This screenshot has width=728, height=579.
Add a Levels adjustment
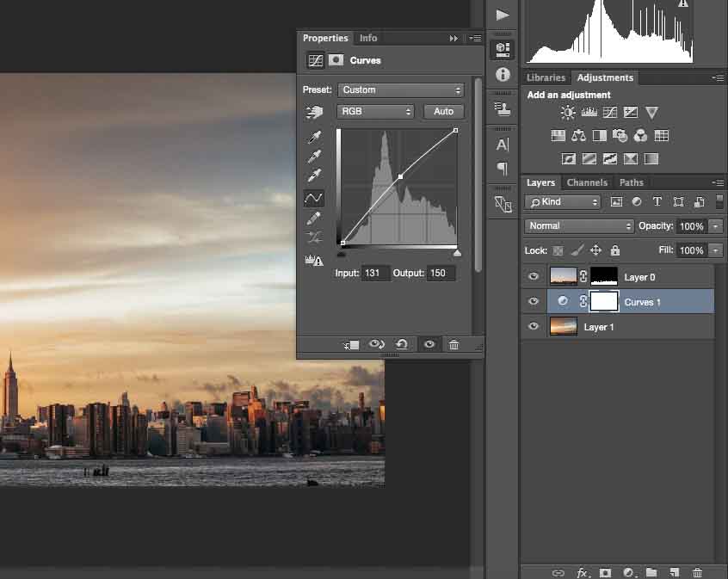point(589,112)
